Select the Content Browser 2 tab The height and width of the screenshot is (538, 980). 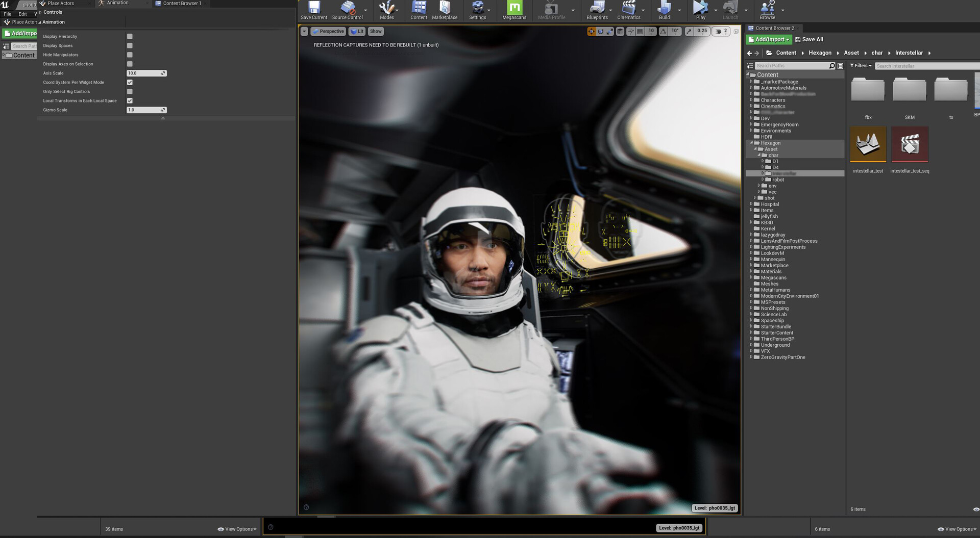coord(774,28)
